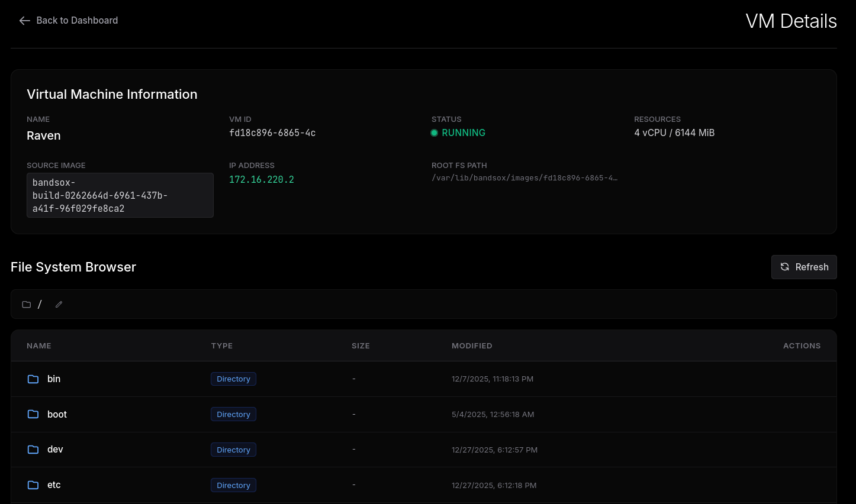Click boot modified date 5/4/2025, 12:56:18 AM
The width and height of the screenshot is (856, 504).
493,415
